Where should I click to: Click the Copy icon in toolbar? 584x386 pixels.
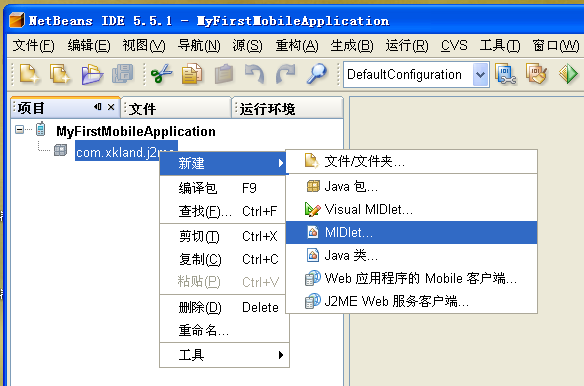point(191,74)
